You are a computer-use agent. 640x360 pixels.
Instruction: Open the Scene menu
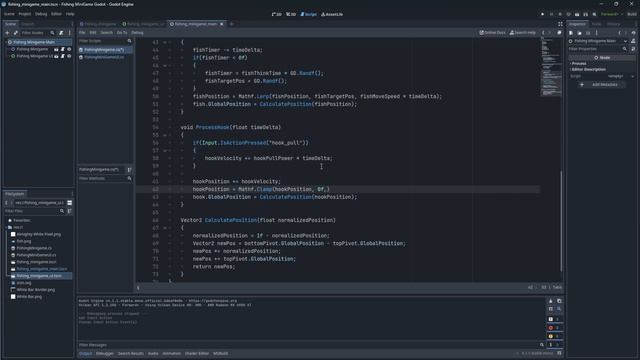point(9,14)
